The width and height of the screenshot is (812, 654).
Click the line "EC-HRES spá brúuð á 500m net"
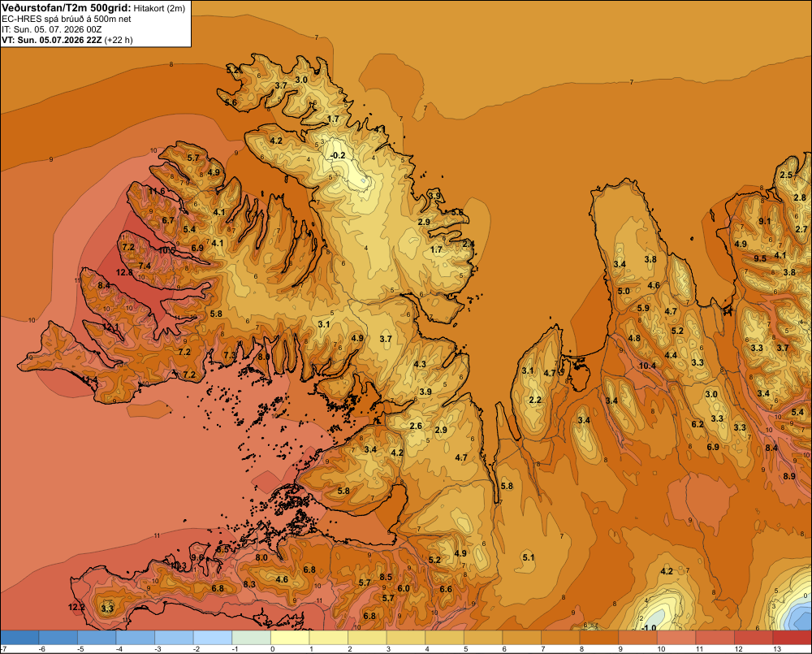[67, 19]
